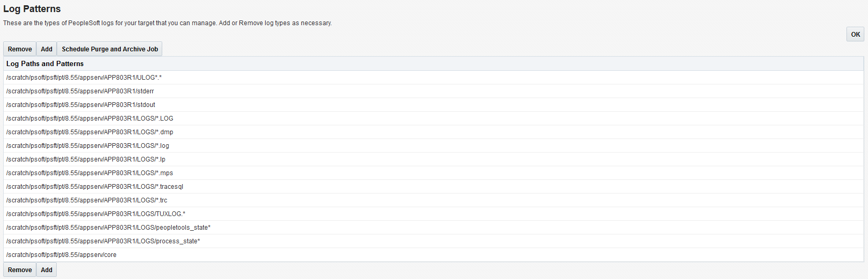Select the LOGS/*.lp pattern row
The width and height of the screenshot is (868, 279).
tap(86, 159)
